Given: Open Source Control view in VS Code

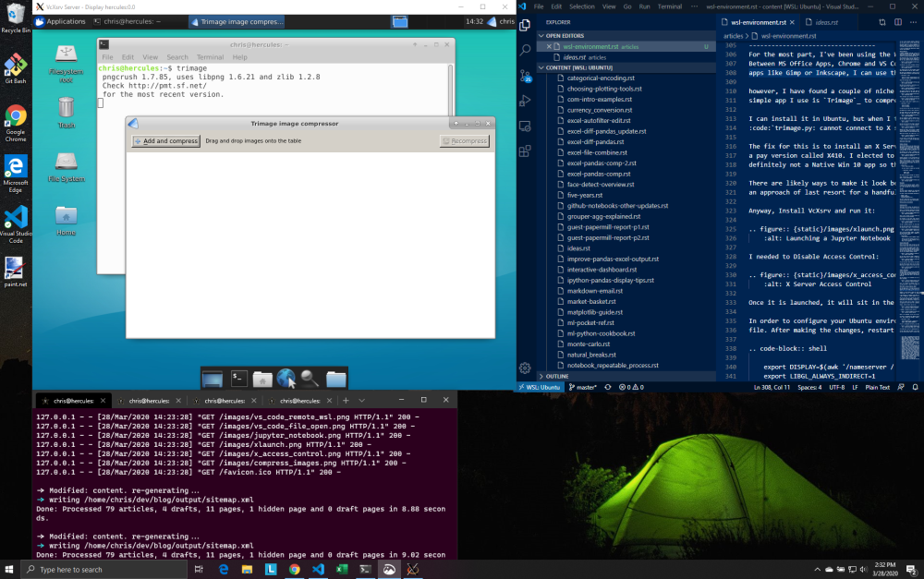Looking at the screenshot, I should (526, 77).
